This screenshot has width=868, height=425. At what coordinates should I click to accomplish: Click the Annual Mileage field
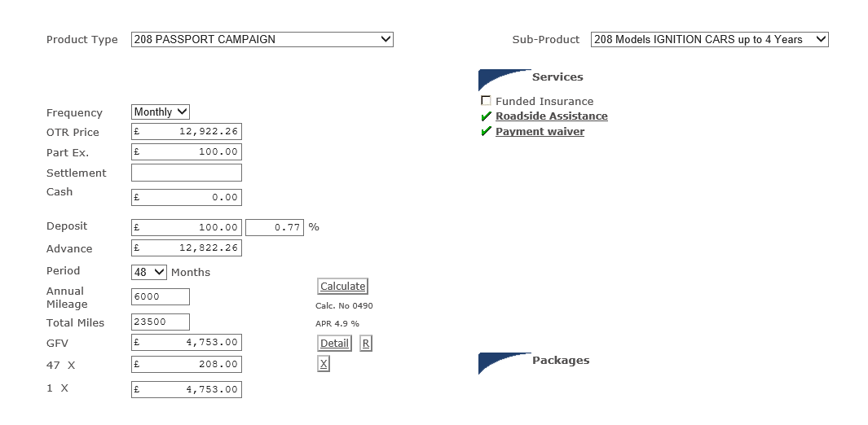(161, 297)
